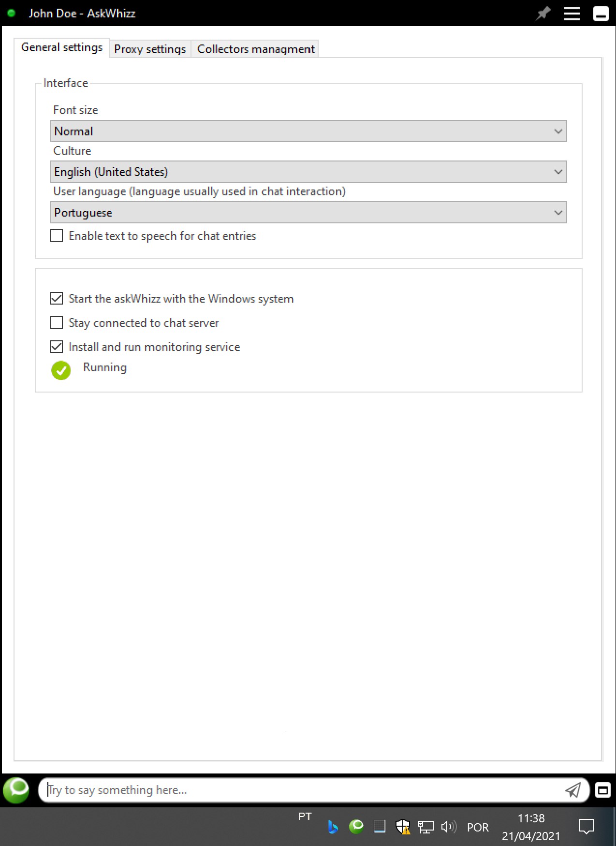Toggle Start the askWhizz with Windows system
Screen dimensions: 616x846
[57, 298]
